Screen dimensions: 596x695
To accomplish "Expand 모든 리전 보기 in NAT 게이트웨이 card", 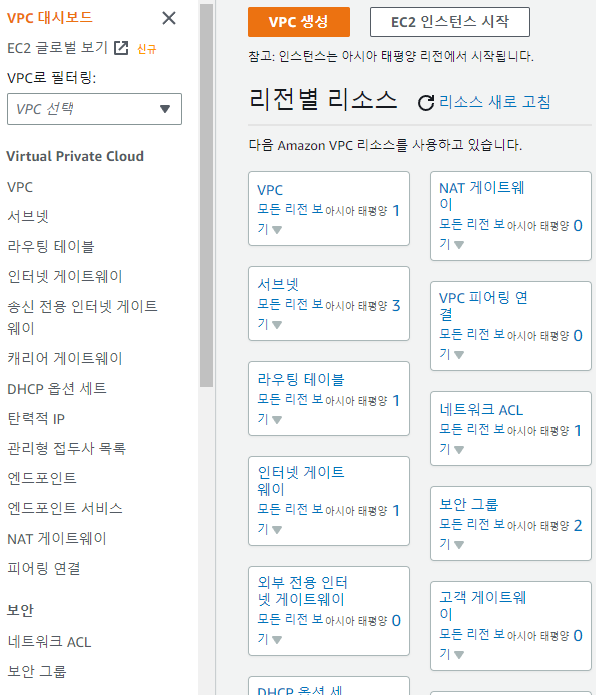I will [472, 234].
